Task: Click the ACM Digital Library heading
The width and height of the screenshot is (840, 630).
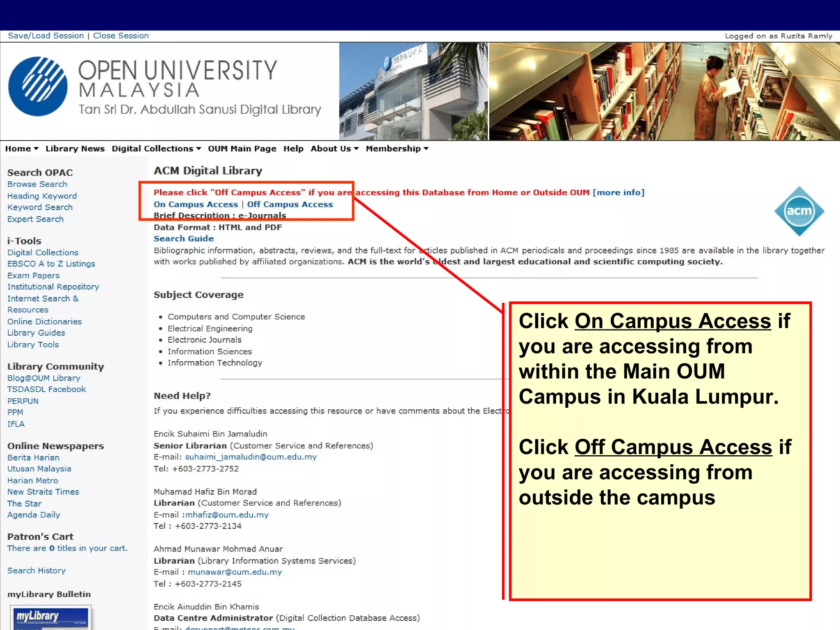Action: pyautogui.click(x=208, y=171)
